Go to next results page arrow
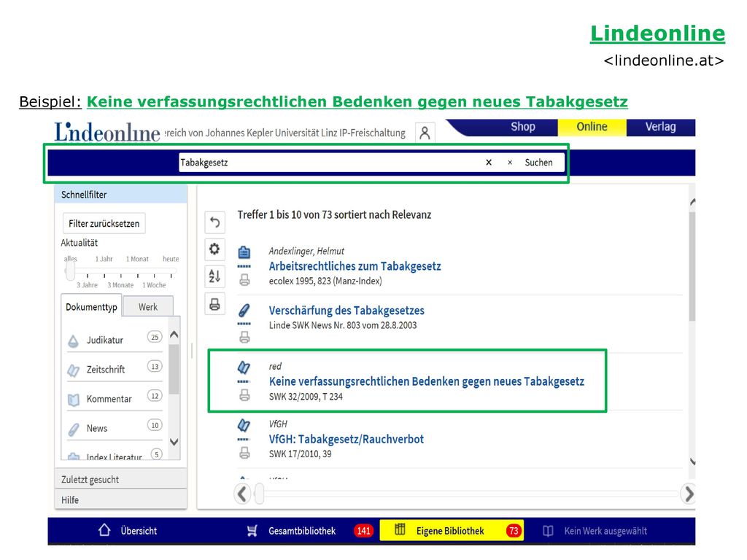 tap(688, 494)
